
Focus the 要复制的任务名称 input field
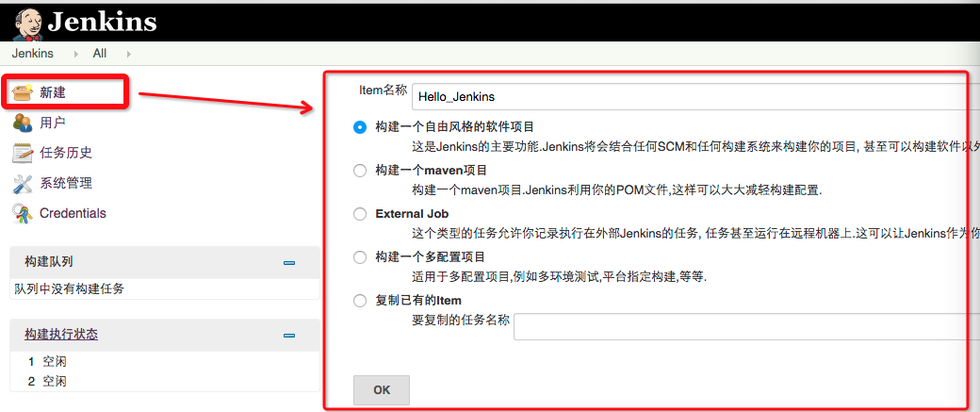click(x=747, y=327)
